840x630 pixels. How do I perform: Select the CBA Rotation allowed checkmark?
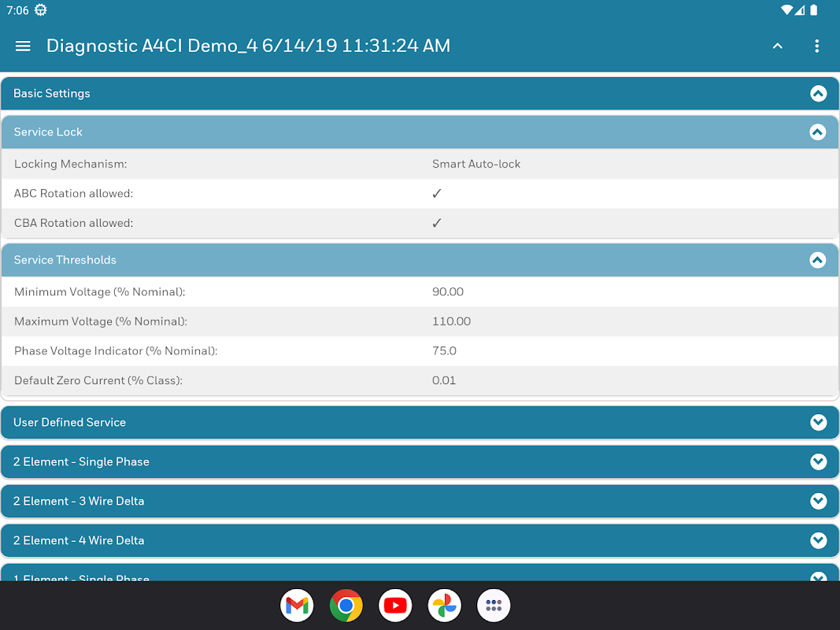click(x=437, y=223)
